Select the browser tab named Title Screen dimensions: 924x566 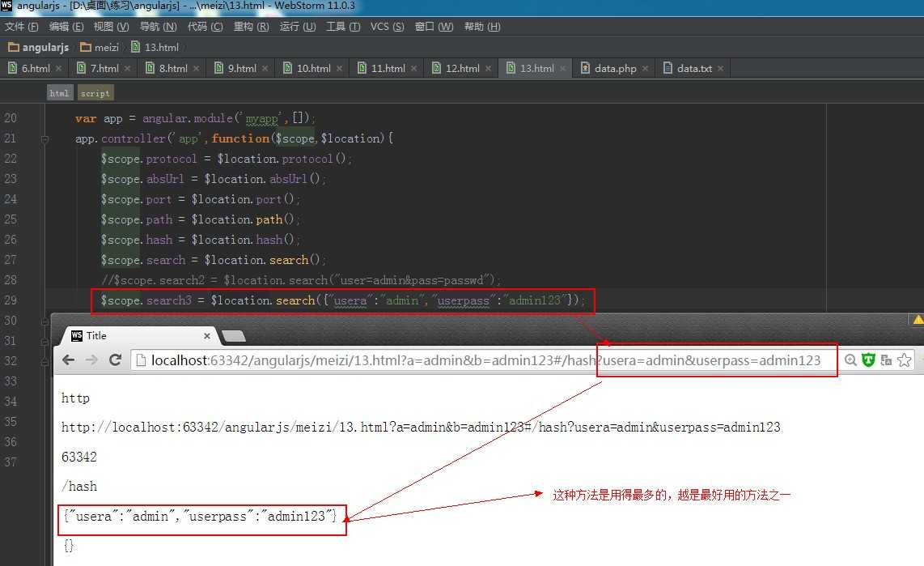[139, 336]
